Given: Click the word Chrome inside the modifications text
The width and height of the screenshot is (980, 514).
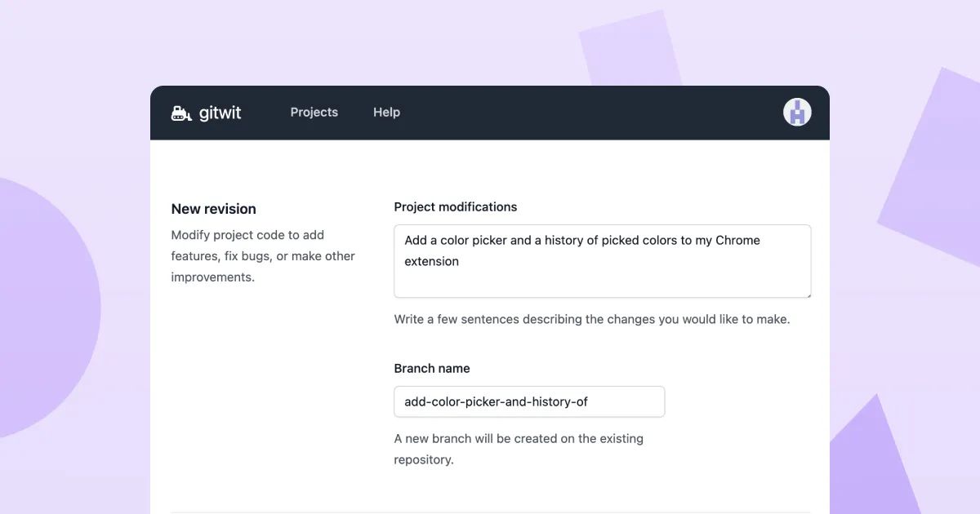Looking at the screenshot, I should 738,240.
